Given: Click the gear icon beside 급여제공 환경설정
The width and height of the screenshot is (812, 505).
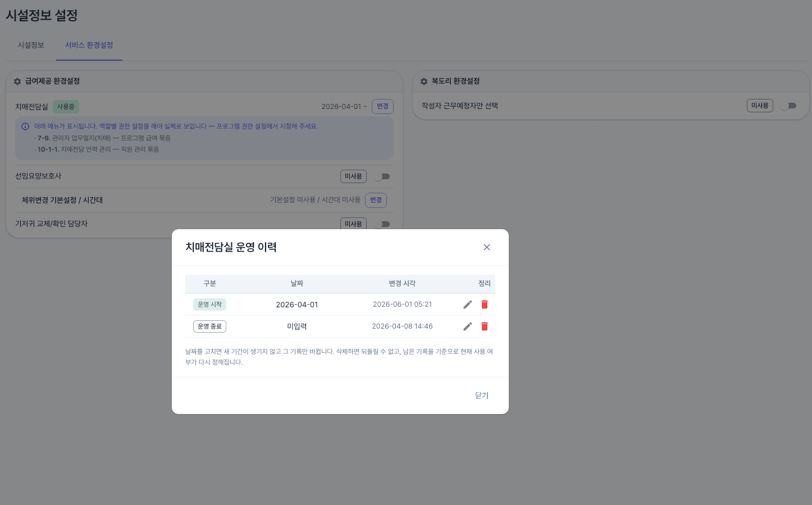Looking at the screenshot, I should pos(17,81).
